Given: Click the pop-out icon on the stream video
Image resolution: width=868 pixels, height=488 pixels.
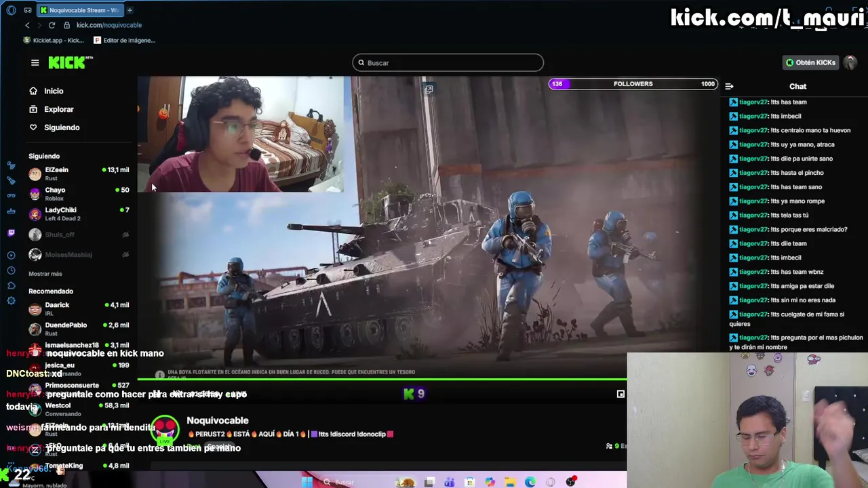Looking at the screenshot, I should [x=429, y=89].
